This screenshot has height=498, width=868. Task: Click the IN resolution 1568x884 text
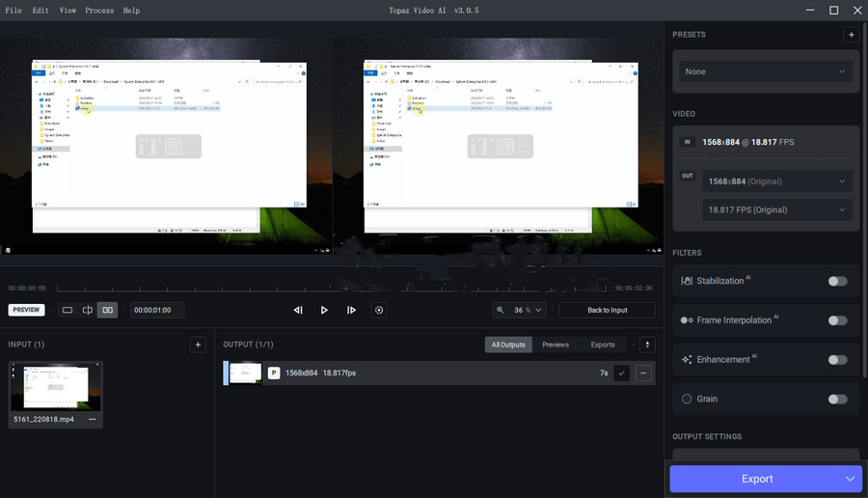tap(720, 143)
